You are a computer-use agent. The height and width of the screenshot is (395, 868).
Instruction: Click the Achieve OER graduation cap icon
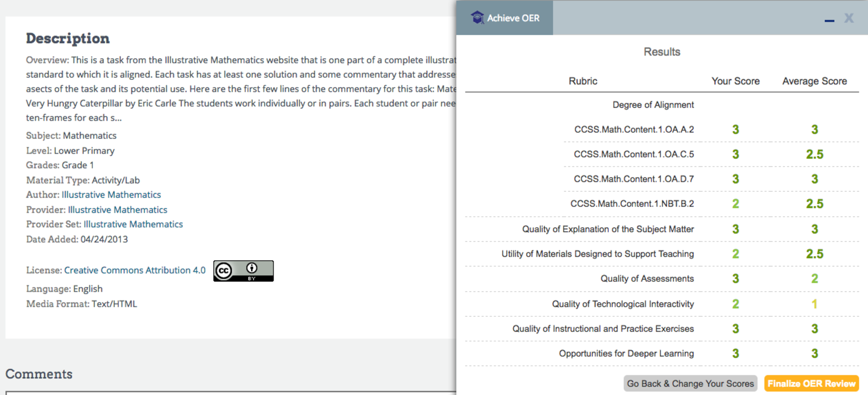click(477, 18)
